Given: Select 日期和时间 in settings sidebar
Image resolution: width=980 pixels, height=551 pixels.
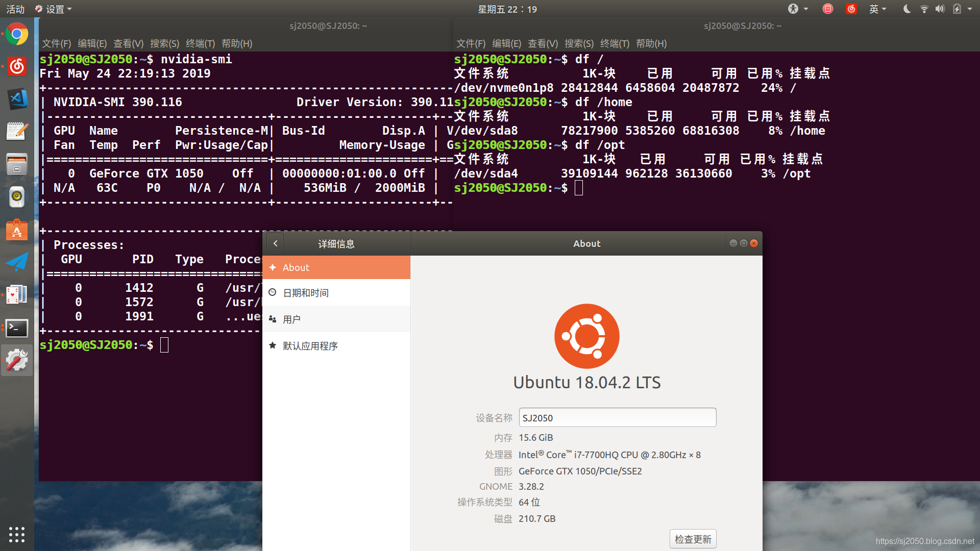Looking at the screenshot, I should tap(336, 293).
